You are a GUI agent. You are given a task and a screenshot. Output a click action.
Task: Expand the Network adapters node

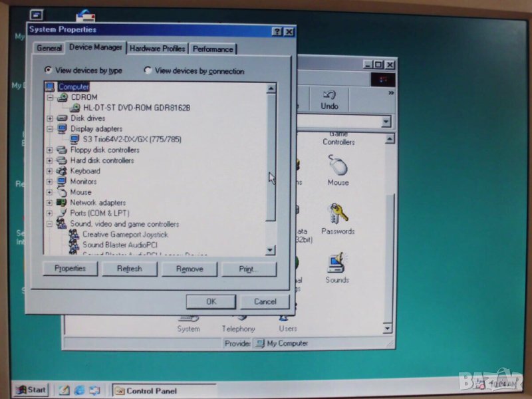[50, 203]
